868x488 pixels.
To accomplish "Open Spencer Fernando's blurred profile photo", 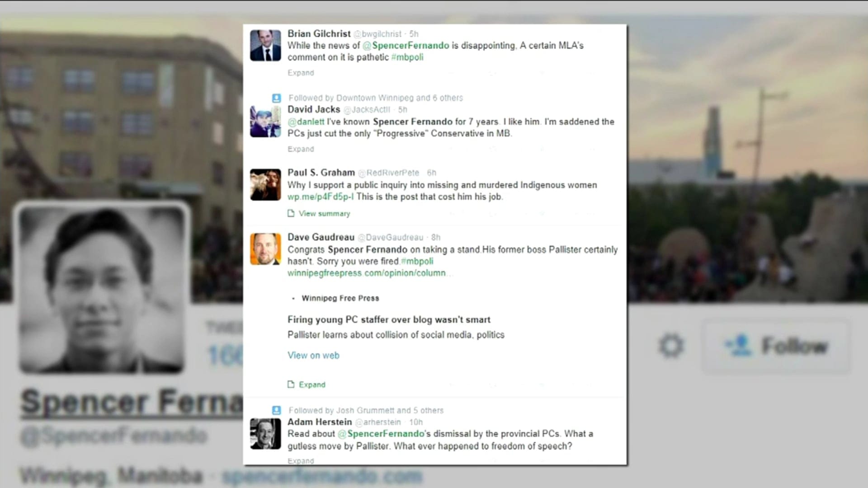I will tap(102, 289).
